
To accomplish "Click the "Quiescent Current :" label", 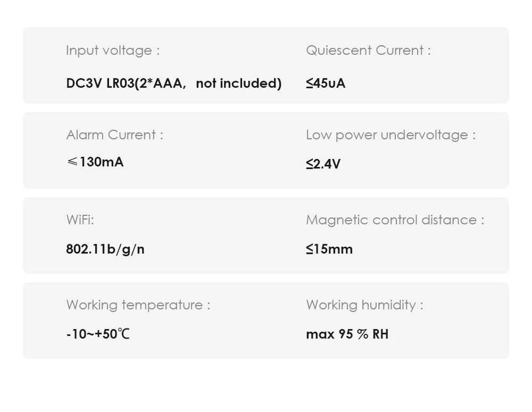I will [368, 51].
